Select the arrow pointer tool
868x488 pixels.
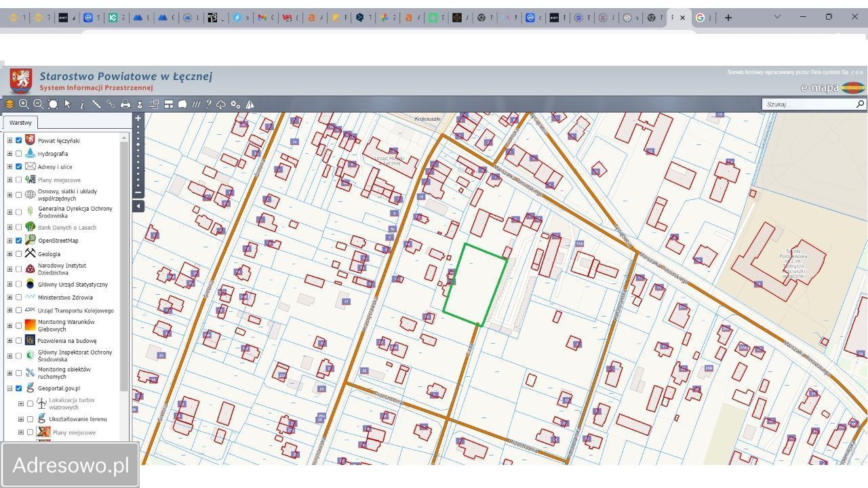(x=68, y=104)
